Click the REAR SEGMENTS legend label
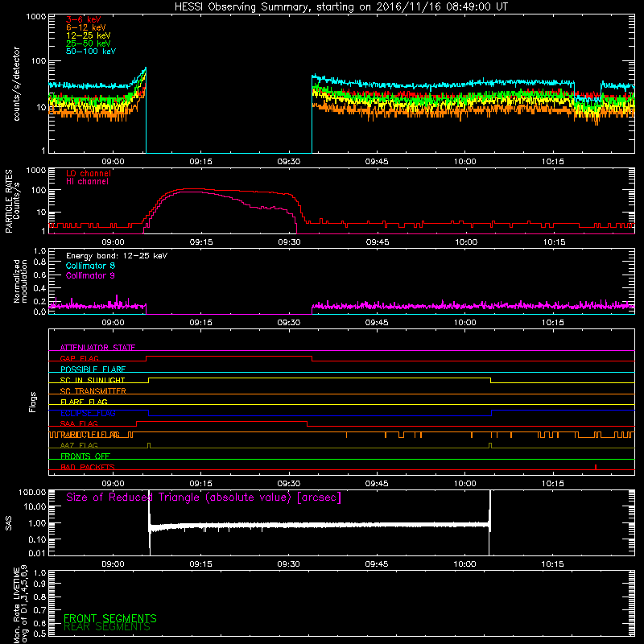644x644 pixels. (x=107, y=627)
